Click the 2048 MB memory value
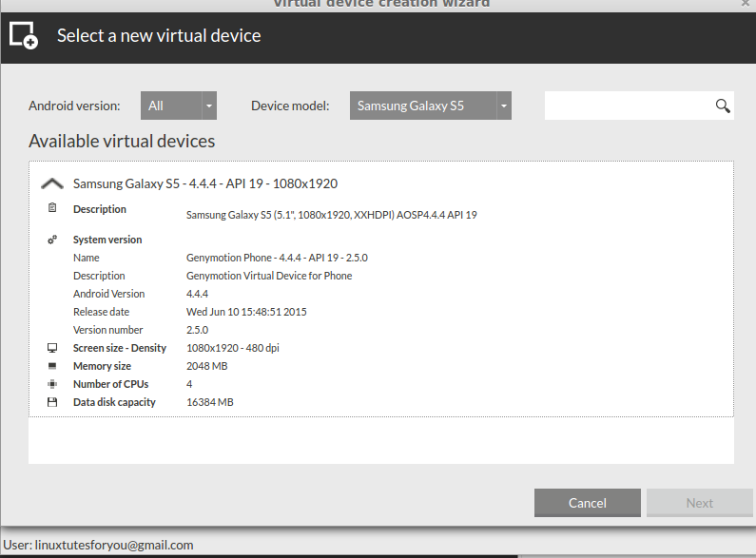 point(207,366)
